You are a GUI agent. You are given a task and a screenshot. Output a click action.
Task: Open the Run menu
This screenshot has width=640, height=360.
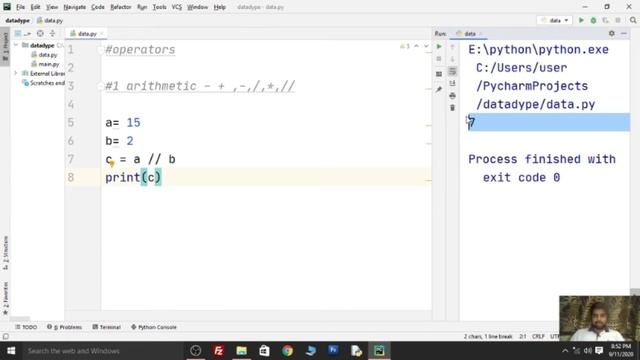142,7
